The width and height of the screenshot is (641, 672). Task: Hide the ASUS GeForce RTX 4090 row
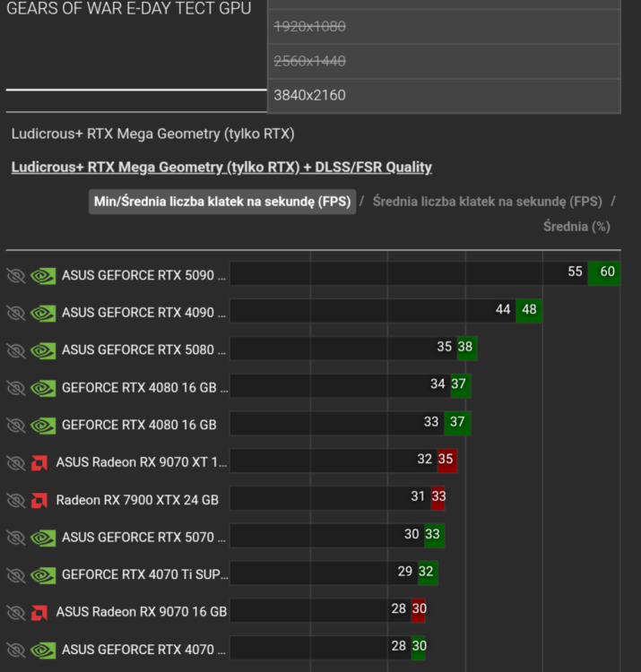click(16, 313)
